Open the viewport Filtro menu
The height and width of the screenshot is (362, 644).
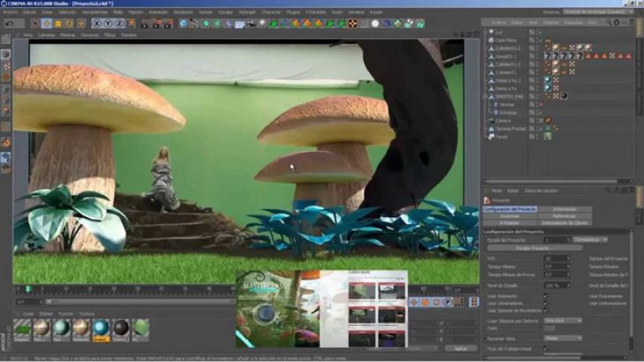point(109,35)
